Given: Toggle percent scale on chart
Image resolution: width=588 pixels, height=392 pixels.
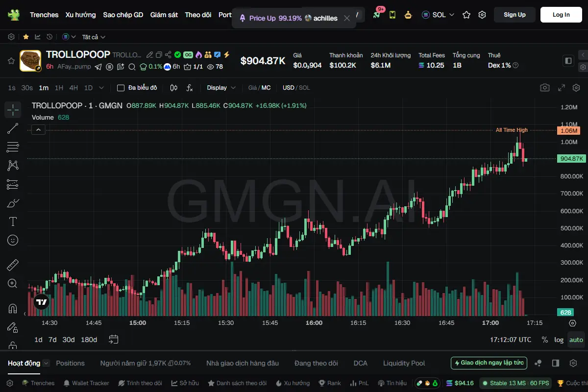Looking at the screenshot, I should tap(545, 340).
